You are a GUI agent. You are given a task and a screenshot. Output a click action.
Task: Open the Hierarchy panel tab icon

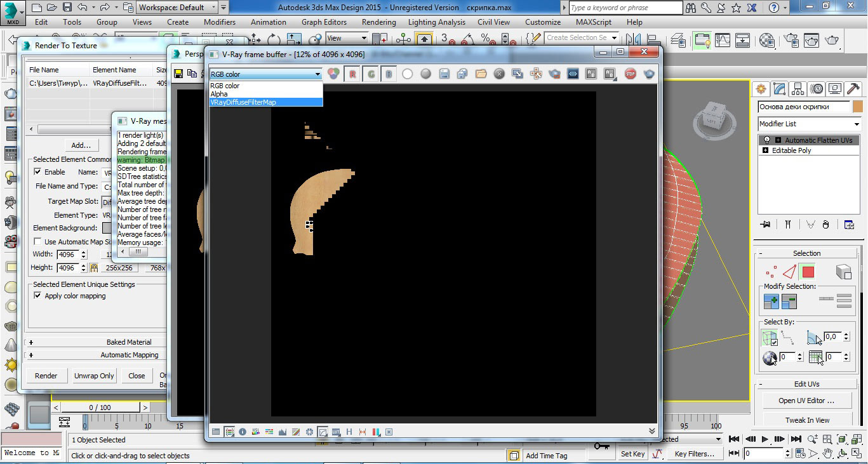tap(798, 89)
